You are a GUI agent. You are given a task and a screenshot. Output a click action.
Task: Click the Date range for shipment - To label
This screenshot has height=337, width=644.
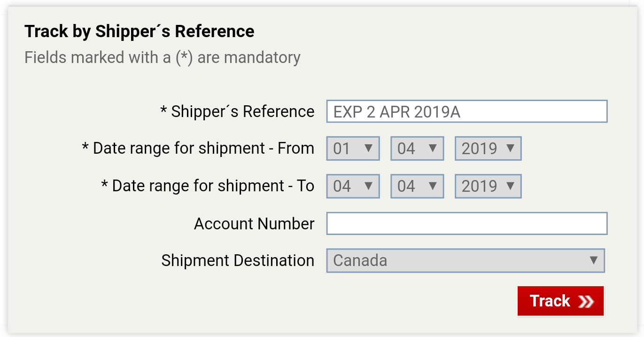pos(208,186)
